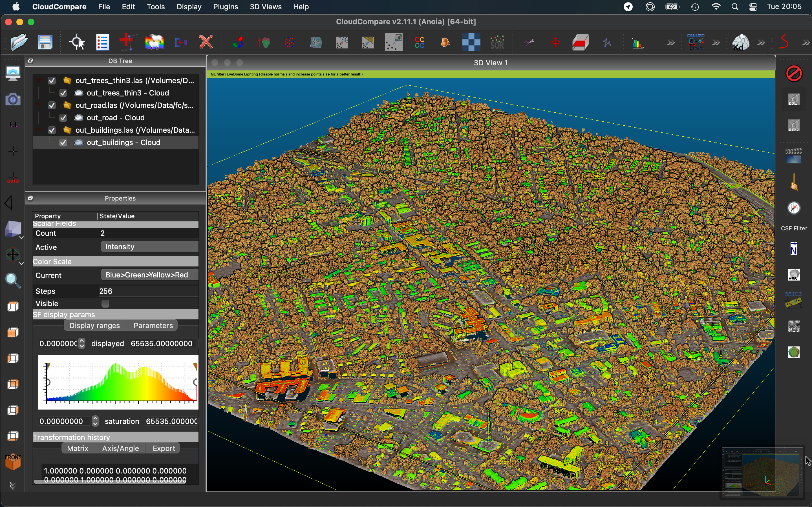The image size is (812, 507).
Task: Collapse the out_buildings.las tree node
Action: click(39, 130)
